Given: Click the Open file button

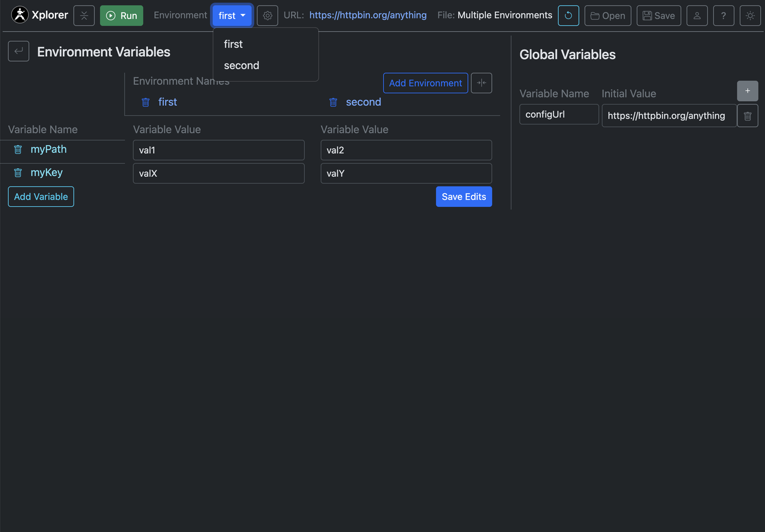Looking at the screenshot, I should (608, 16).
